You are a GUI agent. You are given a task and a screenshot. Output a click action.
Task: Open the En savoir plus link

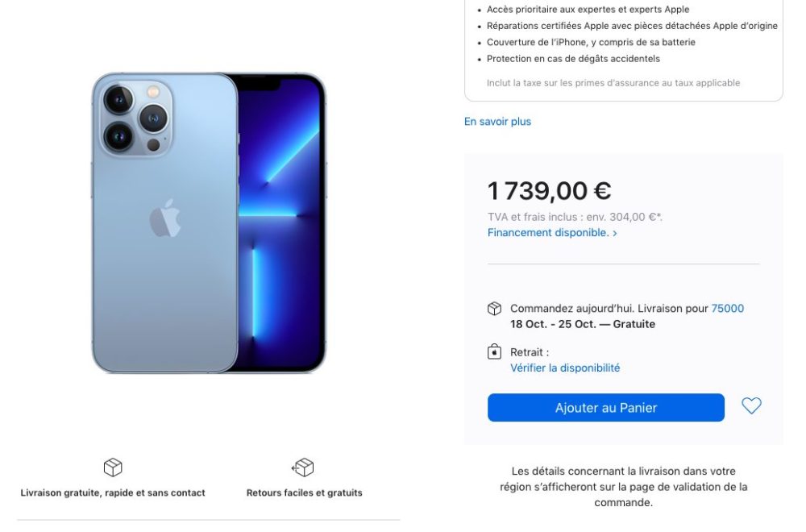tap(497, 122)
